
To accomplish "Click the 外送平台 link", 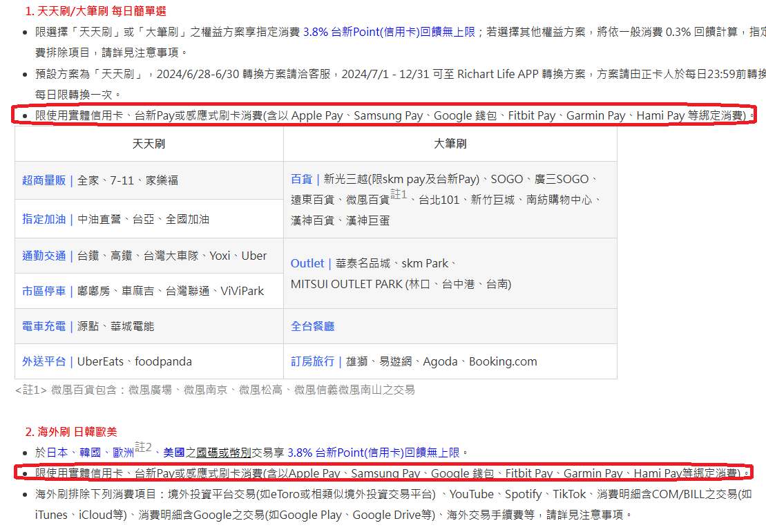I will coord(44,361).
